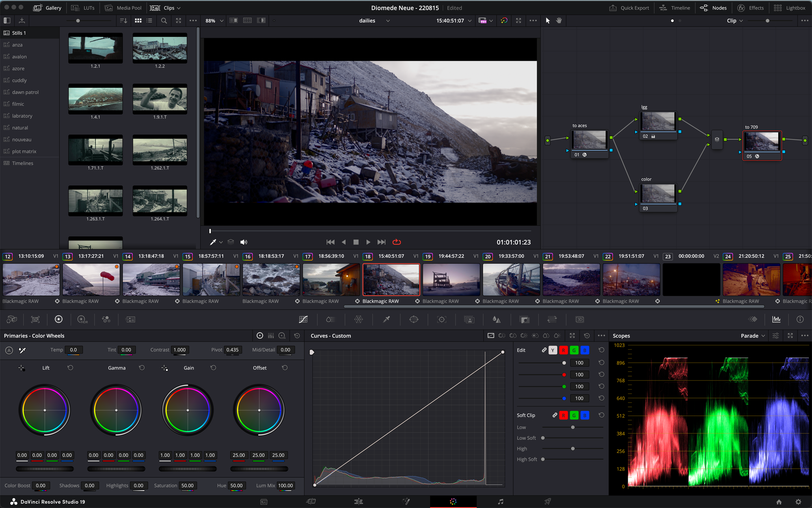Expand the viewer zoom 88% dropdown
This screenshot has height=508, width=812.
click(214, 21)
